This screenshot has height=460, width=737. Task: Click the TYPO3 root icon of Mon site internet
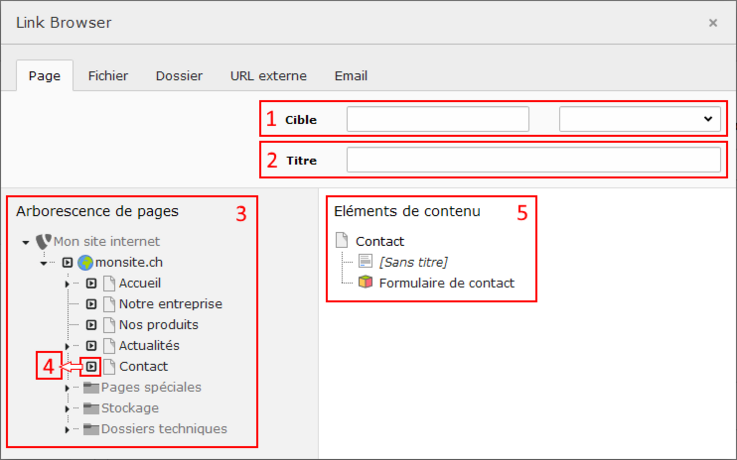point(42,241)
